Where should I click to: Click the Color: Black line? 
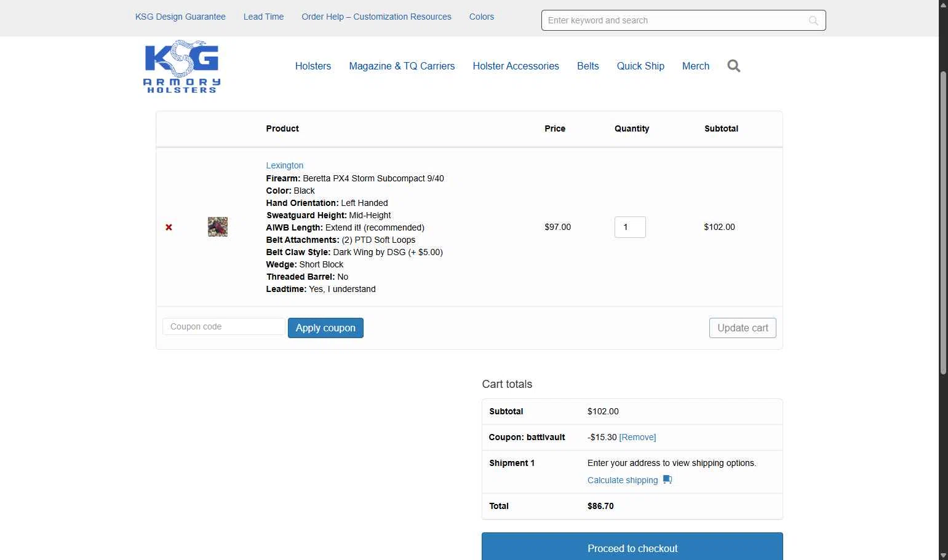pyautogui.click(x=290, y=191)
